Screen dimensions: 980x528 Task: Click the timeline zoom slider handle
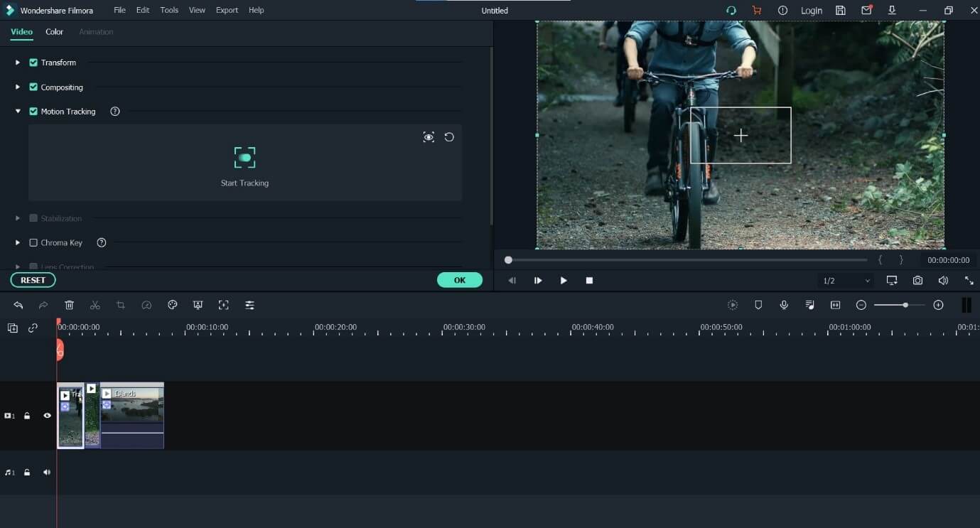click(x=905, y=305)
